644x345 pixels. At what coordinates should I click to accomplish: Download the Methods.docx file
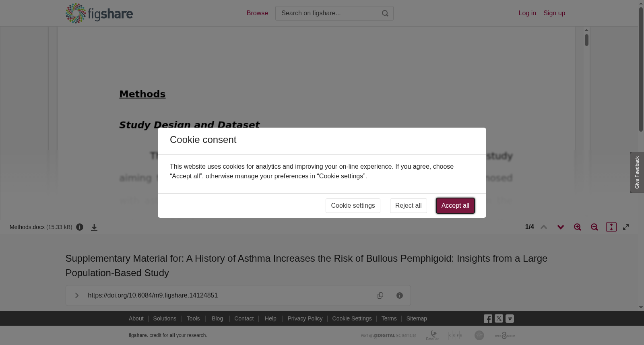tap(94, 227)
